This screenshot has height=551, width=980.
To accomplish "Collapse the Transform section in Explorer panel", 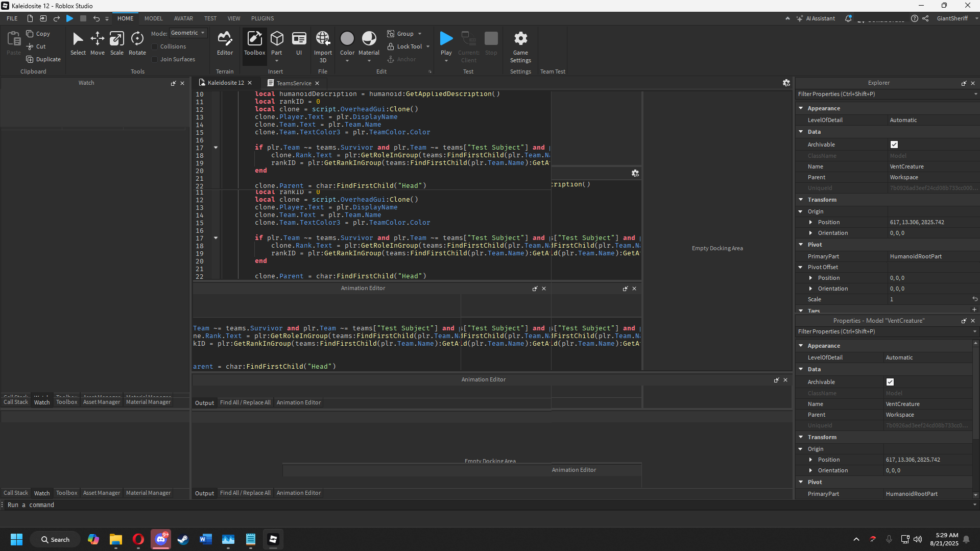I will pos(801,200).
